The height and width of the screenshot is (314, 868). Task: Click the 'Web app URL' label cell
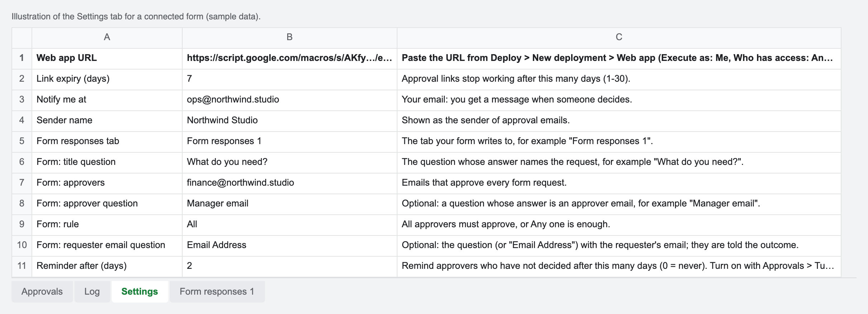pyautogui.click(x=107, y=58)
